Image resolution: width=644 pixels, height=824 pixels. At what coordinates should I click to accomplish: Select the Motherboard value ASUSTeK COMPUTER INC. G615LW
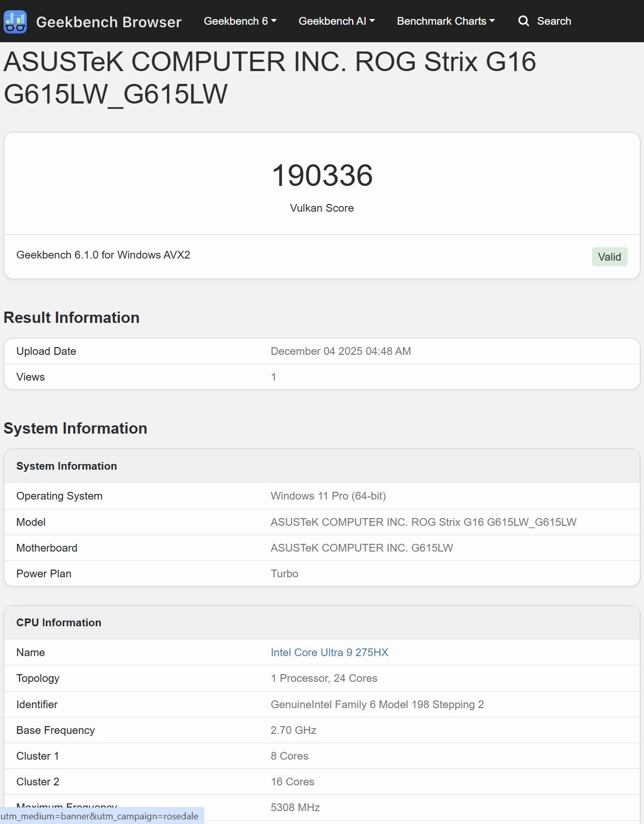(362, 548)
